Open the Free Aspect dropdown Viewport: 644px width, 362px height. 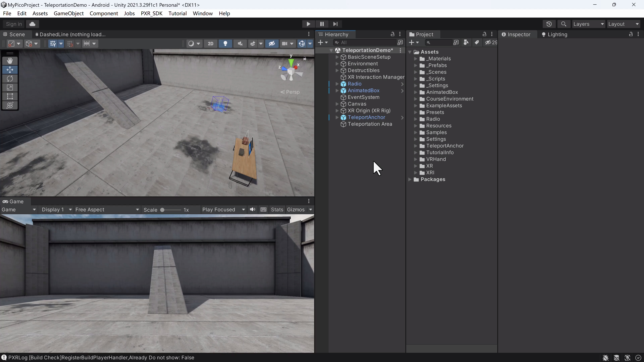pos(107,210)
